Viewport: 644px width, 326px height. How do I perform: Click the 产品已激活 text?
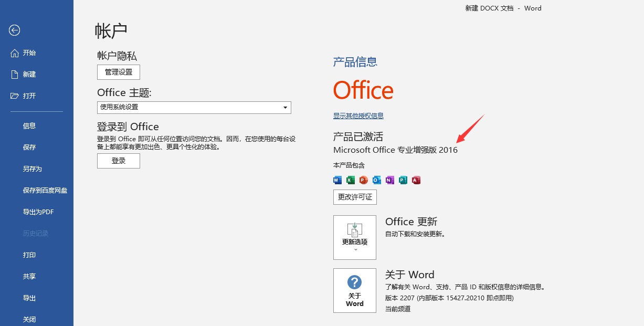pos(358,136)
